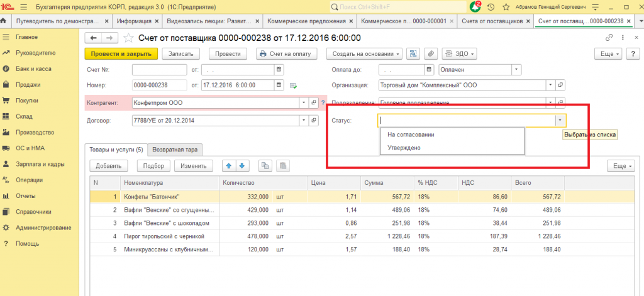Open notifications bell with 2 badge
The image size is (644, 296).
click(475, 6)
